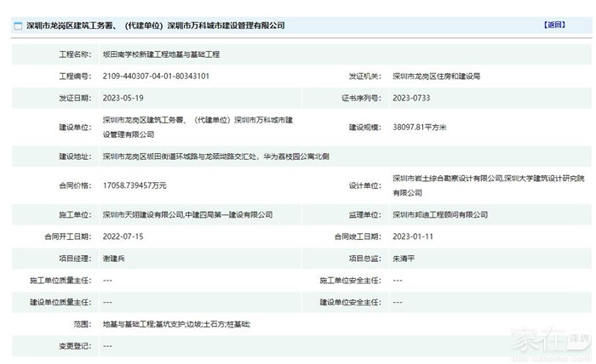This screenshot has height=364, width=596.
Task: Click contract price 17058.739457万元
Action: 135,185
